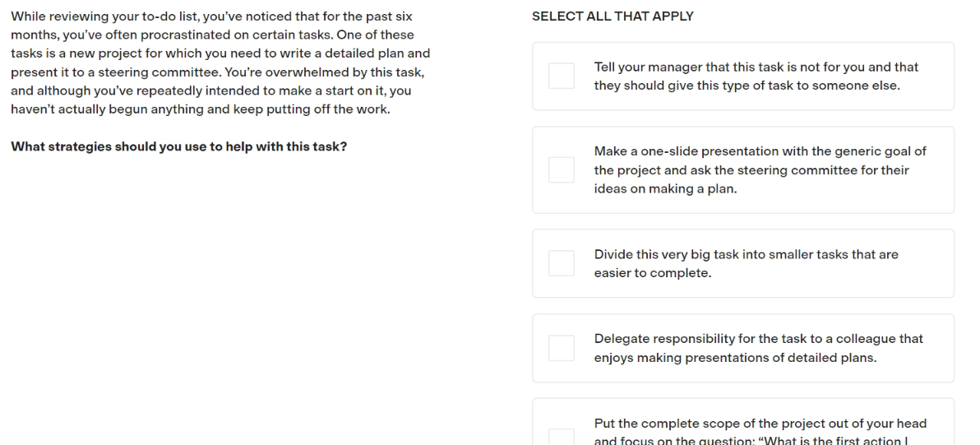The width and height of the screenshot is (980, 445).
Task: Select the 'Delegate responsibility for the task' answer text
Action: [758, 348]
